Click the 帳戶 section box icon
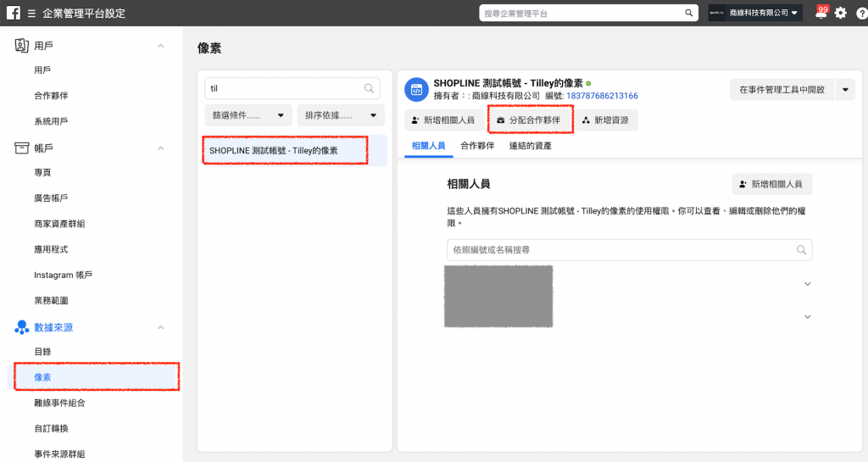The image size is (868, 462). click(x=21, y=148)
